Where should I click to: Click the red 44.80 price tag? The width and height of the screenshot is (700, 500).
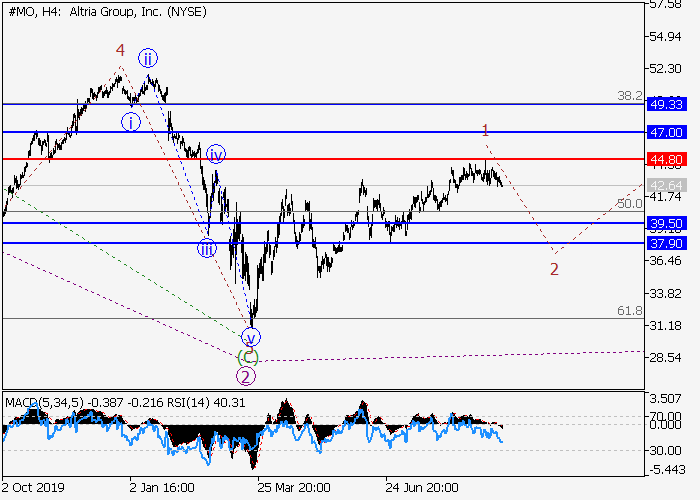[665, 159]
